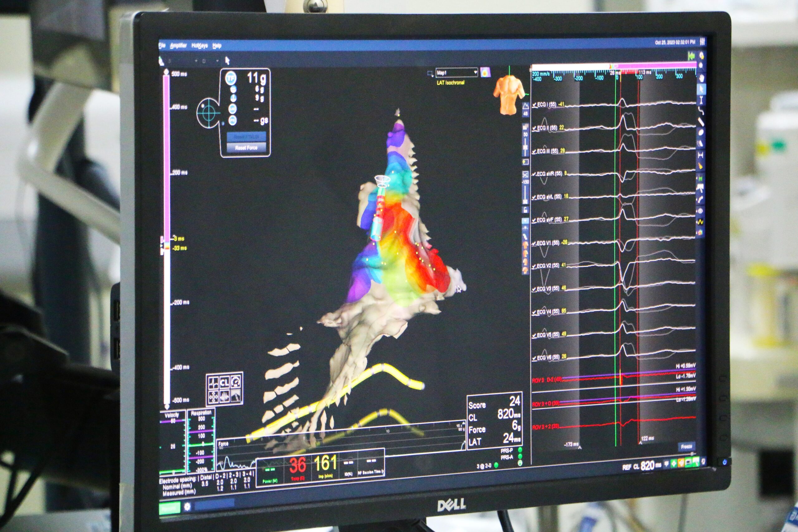Click the scissors cut icon above -150
Image resolution: width=798 pixels, height=532 pixels.
click(x=525, y=175)
